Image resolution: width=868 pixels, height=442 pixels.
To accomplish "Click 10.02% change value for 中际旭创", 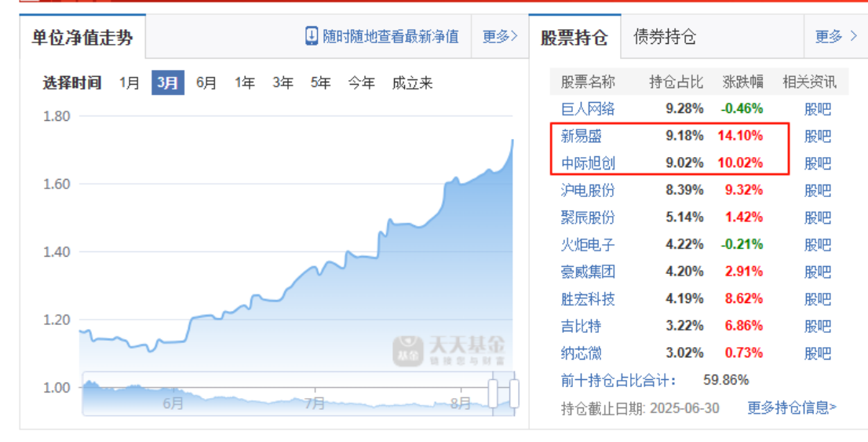I will [740, 163].
